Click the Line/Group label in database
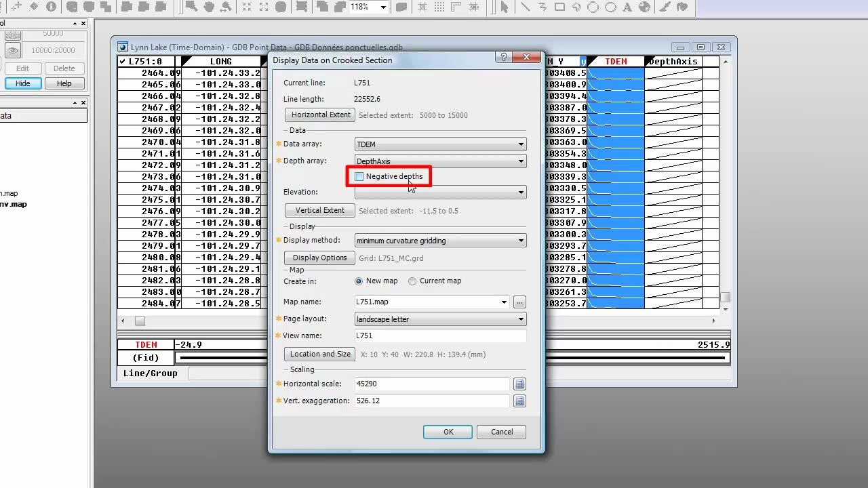The width and height of the screenshot is (868, 488). [x=151, y=373]
